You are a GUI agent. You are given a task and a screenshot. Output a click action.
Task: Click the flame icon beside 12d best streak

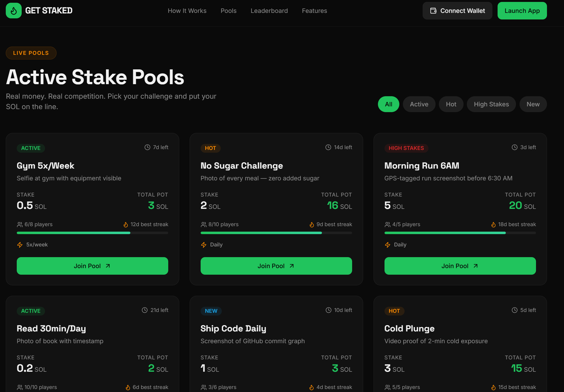(126, 225)
